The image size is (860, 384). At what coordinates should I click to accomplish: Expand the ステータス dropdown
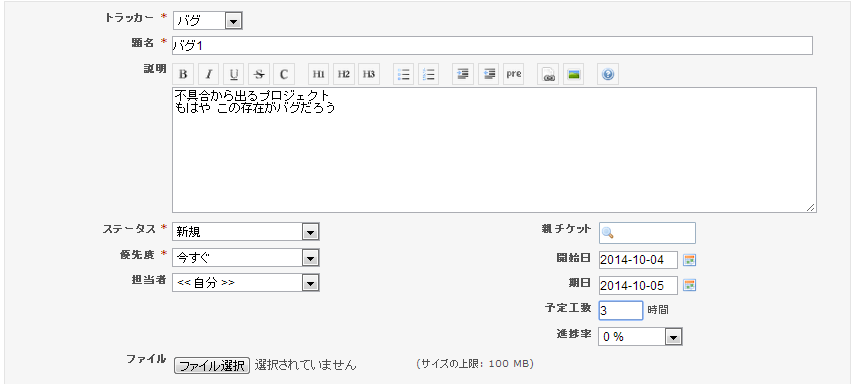pyautogui.click(x=246, y=231)
